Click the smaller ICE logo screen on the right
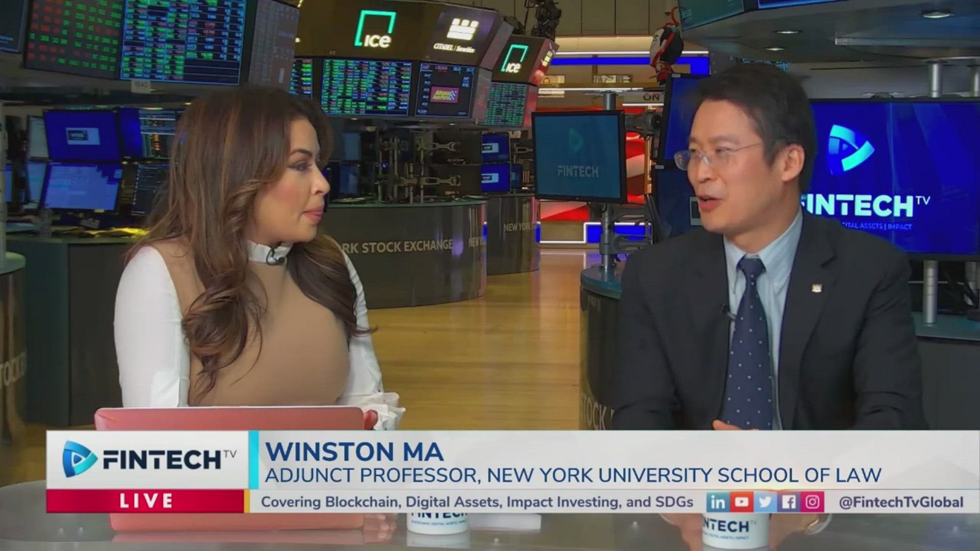 tap(514, 59)
